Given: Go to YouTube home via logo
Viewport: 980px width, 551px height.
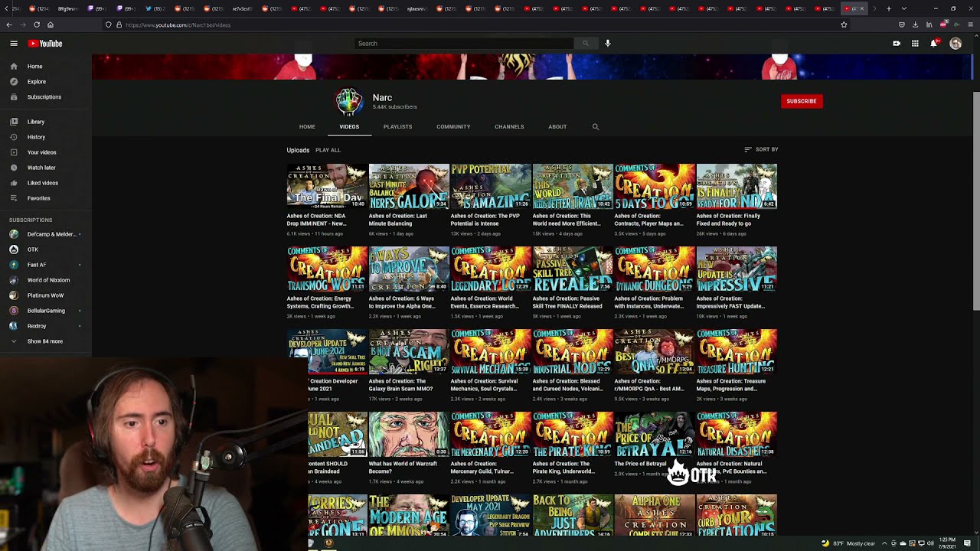Looking at the screenshot, I should point(45,44).
